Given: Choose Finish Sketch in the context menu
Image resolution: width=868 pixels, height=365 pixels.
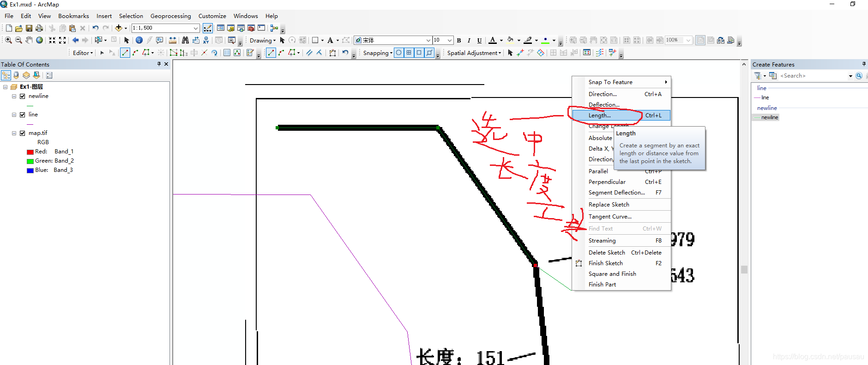Looking at the screenshot, I should point(621,263).
